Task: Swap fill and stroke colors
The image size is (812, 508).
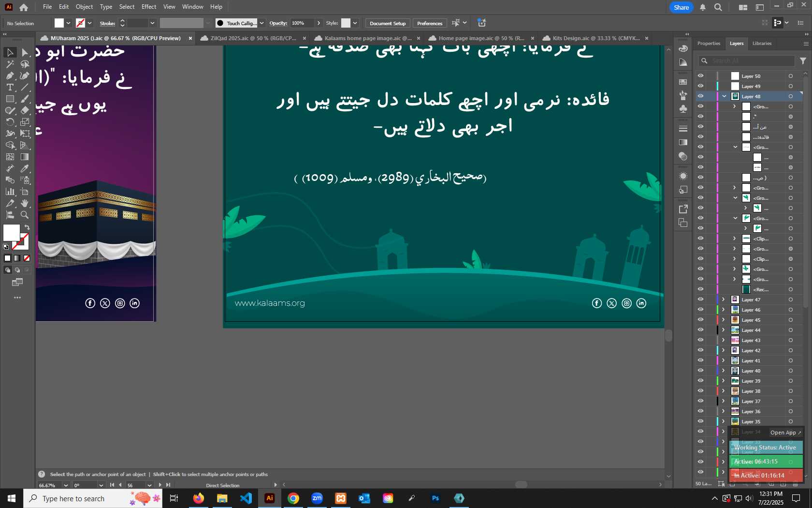Action: tap(27, 227)
